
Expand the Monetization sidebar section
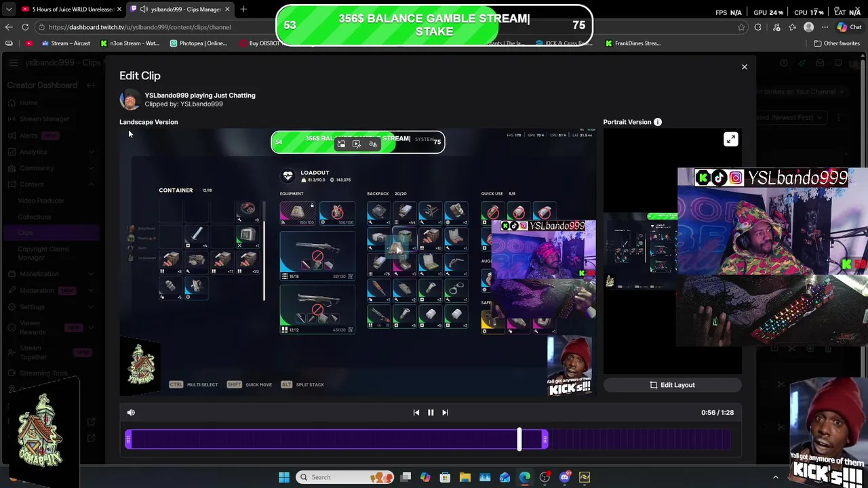(91, 274)
